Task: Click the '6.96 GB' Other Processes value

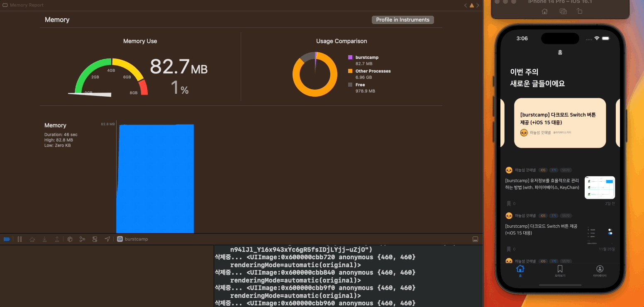Action: click(x=364, y=78)
